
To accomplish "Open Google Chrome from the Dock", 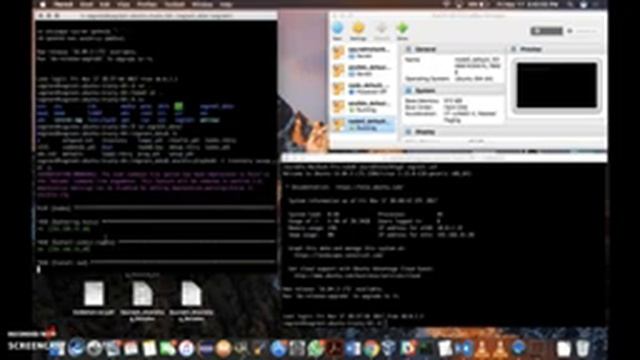I will (x=371, y=349).
